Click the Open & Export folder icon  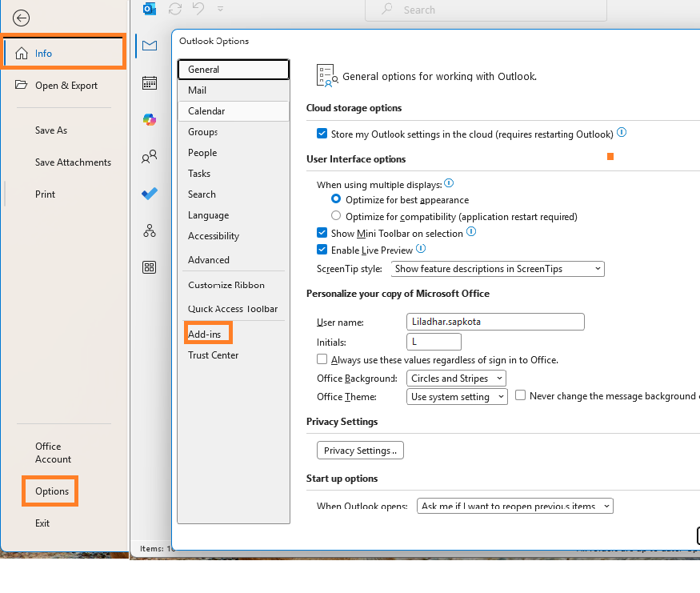coord(21,84)
